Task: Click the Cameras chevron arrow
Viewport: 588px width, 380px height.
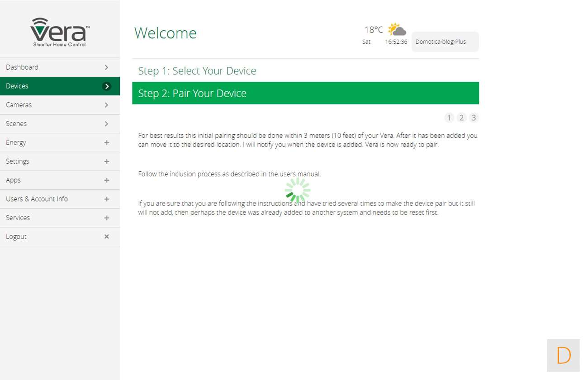Action: (107, 105)
